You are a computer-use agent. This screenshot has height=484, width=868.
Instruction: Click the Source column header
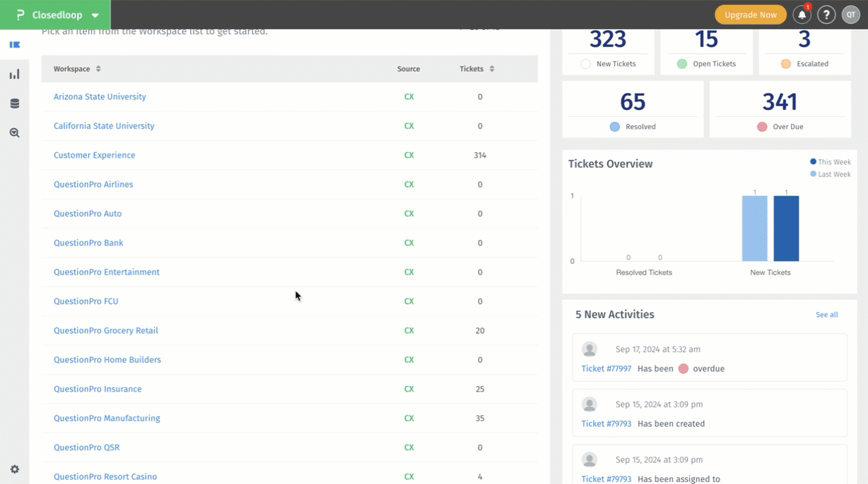pos(408,69)
